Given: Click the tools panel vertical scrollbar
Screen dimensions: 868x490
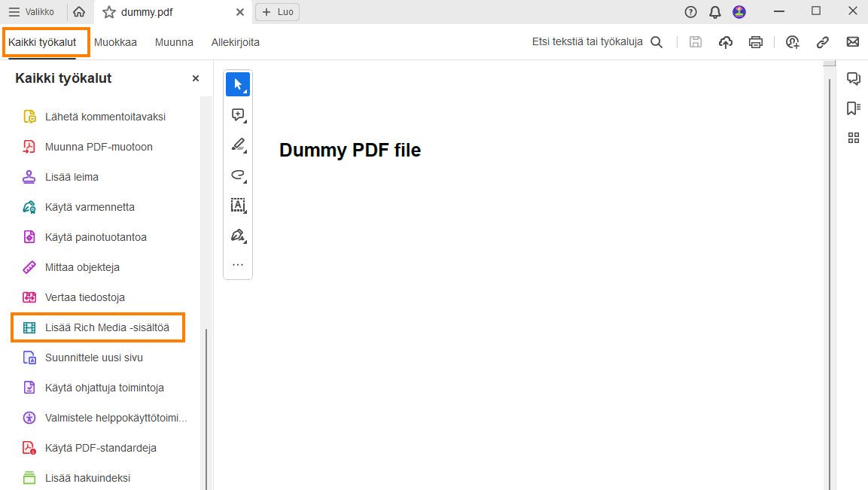Looking at the screenshot, I should pos(206,409).
